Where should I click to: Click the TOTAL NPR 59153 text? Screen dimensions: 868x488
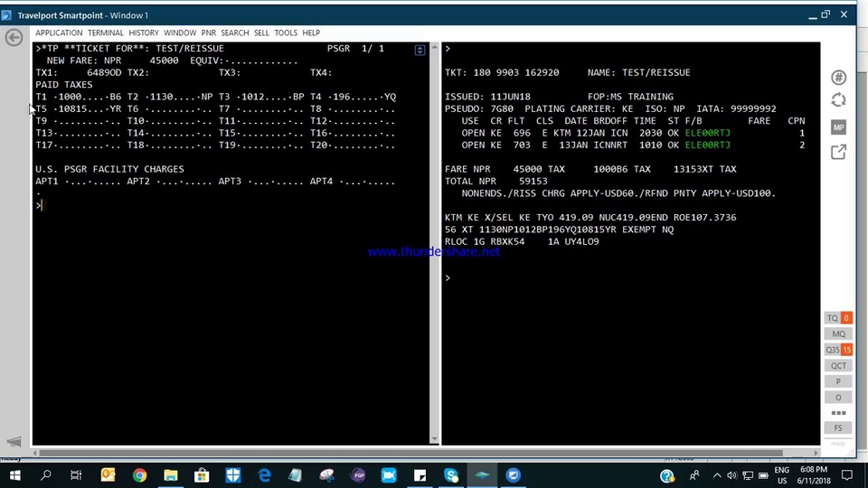tap(496, 181)
